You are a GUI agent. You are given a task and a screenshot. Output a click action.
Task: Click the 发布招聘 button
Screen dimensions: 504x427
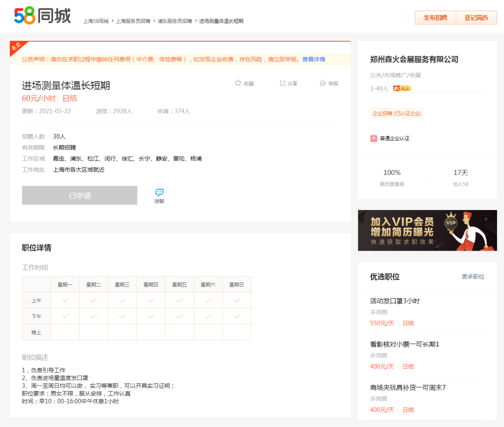435,18
